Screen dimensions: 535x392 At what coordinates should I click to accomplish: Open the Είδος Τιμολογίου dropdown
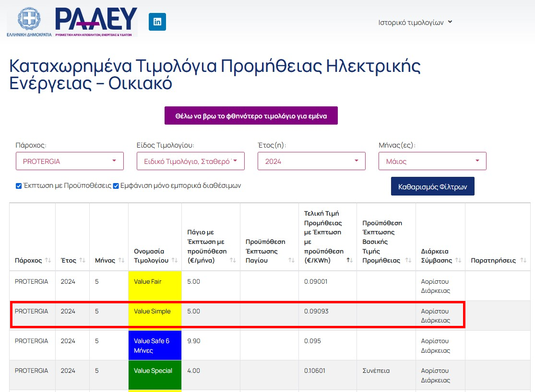(190, 161)
